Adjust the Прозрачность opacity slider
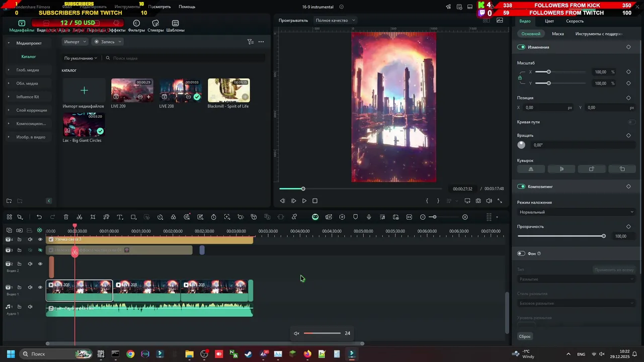This screenshot has height=362, width=644. click(x=560, y=236)
